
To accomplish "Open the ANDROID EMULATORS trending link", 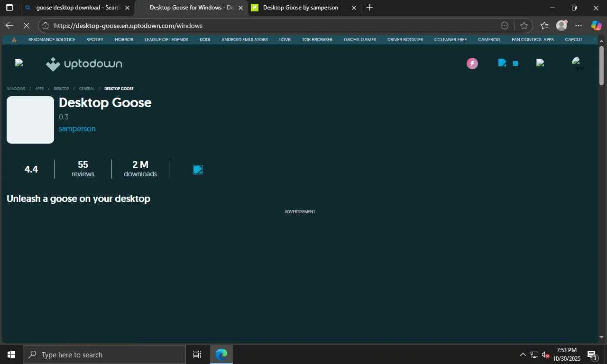I will point(245,40).
